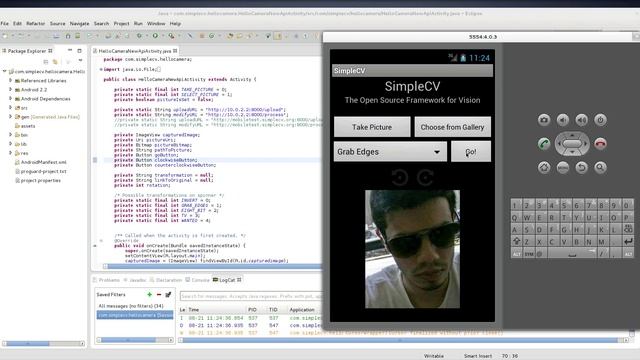Tap the Go! button
The width and height of the screenshot is (640, 360).
coord(471,152)
